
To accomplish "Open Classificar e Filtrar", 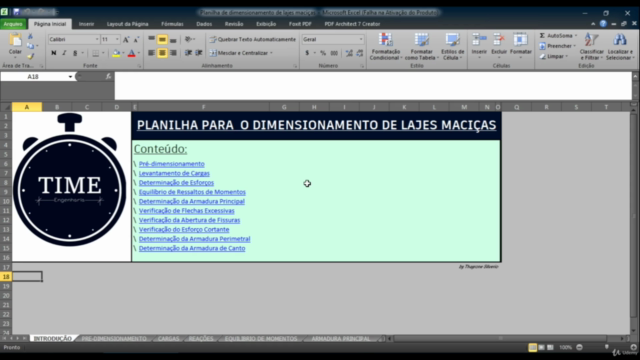I will click(x=591, y=47).
